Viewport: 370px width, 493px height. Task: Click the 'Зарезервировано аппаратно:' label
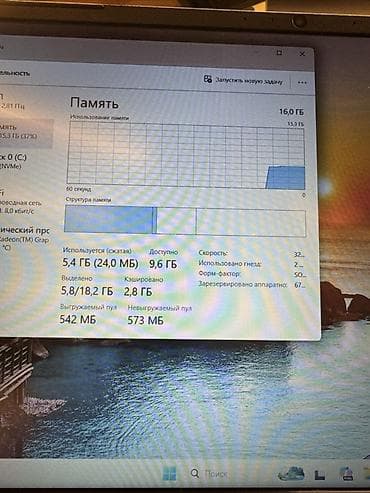tap(243, 284)
